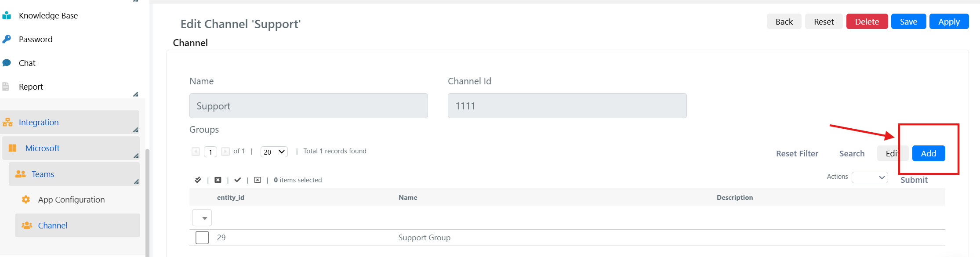
Task: Click the select visible checkmark icon
Action: pyautogui.click(x=238, y=180)
